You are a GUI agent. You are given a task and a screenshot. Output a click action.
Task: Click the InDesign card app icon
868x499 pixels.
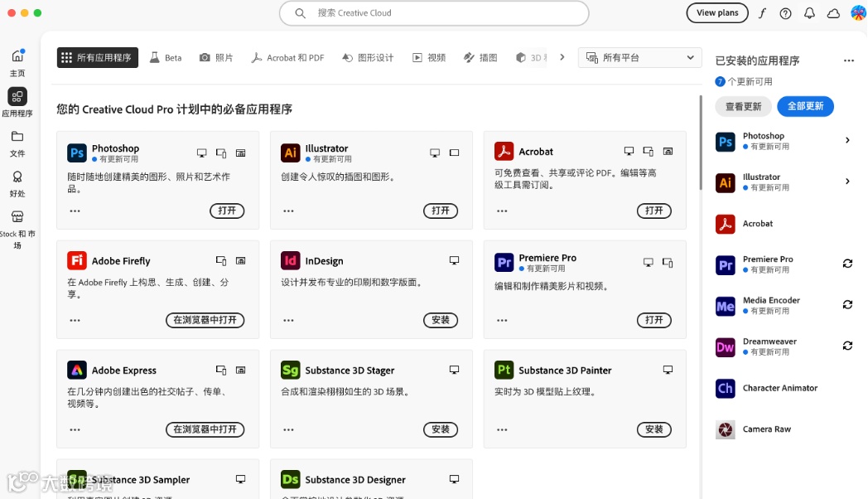(291, 260)
